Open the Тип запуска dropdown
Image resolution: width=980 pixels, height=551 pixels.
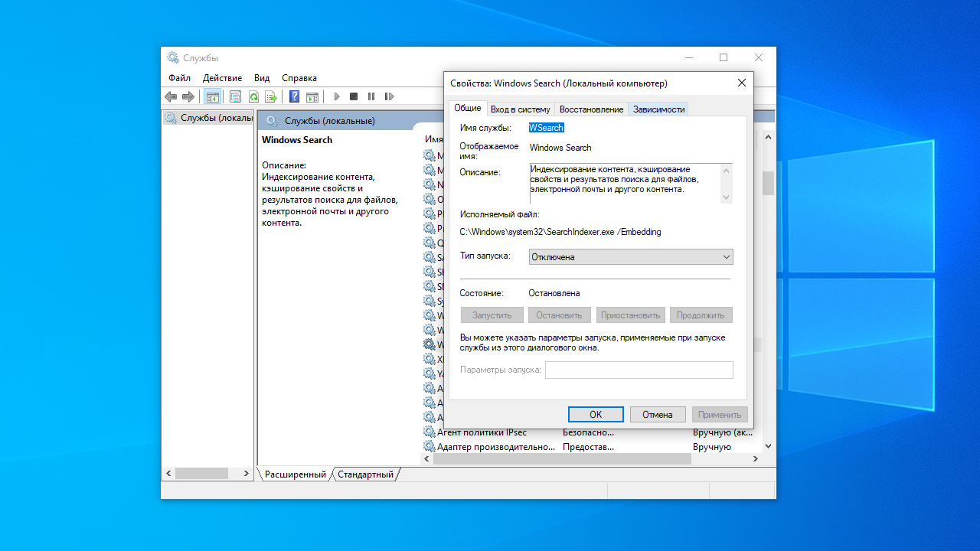pyautogui.click(x=631, y=257)
